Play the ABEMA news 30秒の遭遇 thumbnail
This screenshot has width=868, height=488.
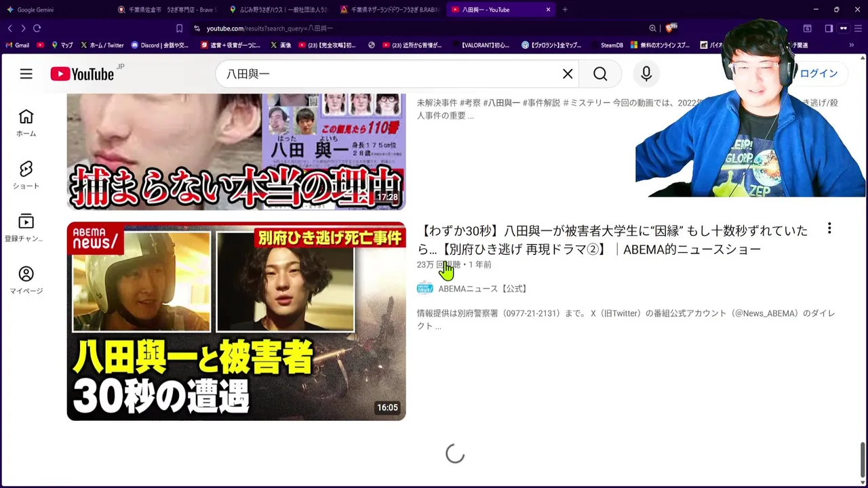[236, 321]
